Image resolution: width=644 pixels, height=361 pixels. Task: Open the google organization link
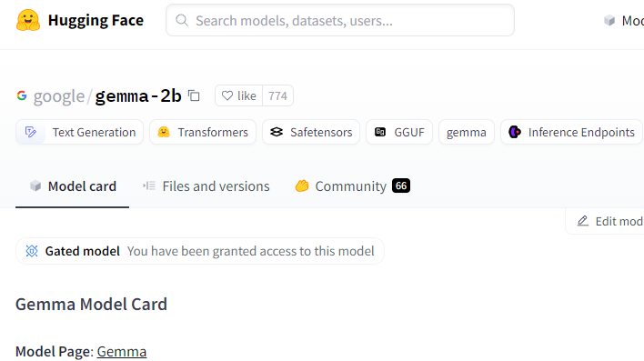(x=59, y=96)
